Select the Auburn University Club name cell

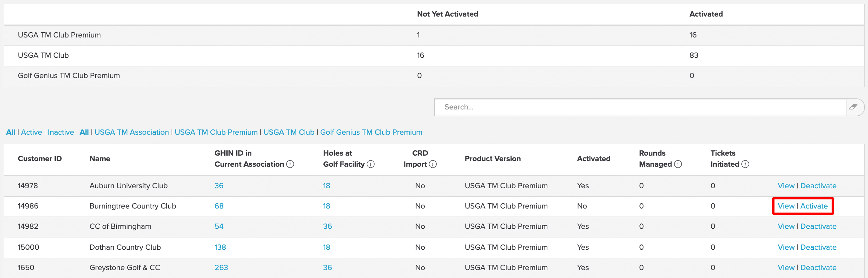click(128, 186)
